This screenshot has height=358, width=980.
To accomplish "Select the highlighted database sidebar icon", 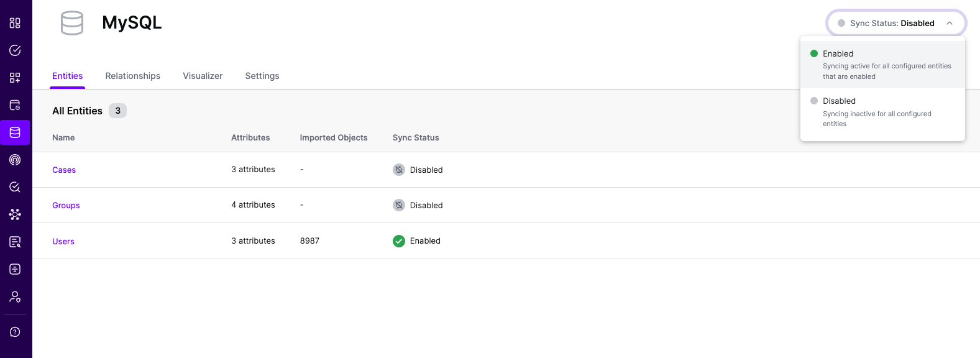I will (x=15, y=132).
